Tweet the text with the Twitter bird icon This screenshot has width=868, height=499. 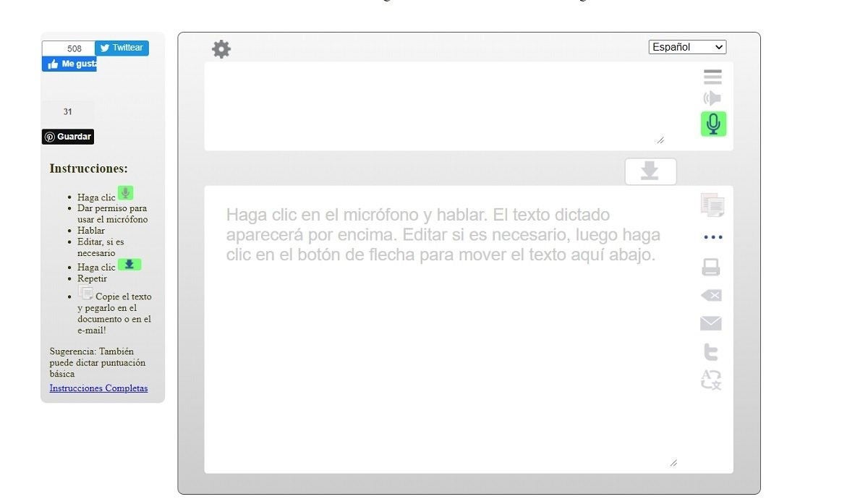point(711,351)
